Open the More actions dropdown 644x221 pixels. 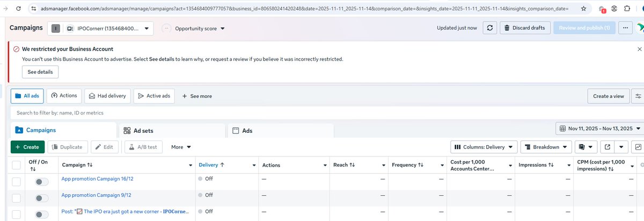(181, 147)
